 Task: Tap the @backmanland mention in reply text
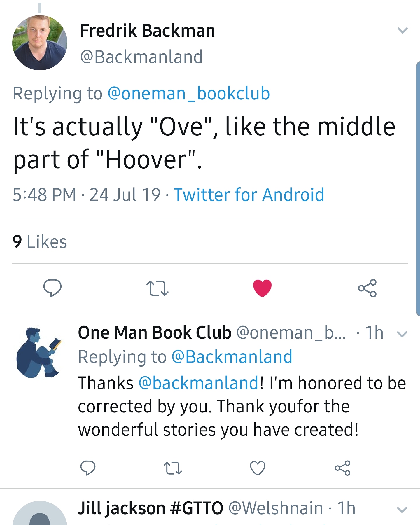pyautogui.click(x=199, y=383)
